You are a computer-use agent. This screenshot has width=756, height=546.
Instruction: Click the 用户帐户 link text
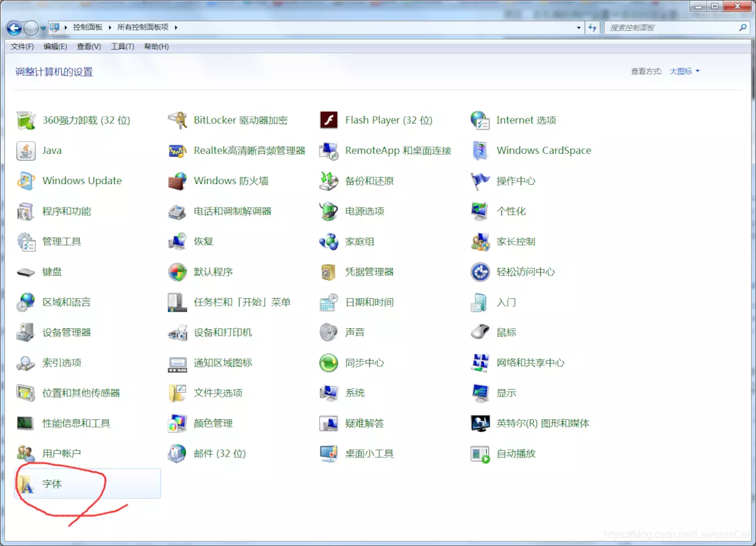coord(62,453)
